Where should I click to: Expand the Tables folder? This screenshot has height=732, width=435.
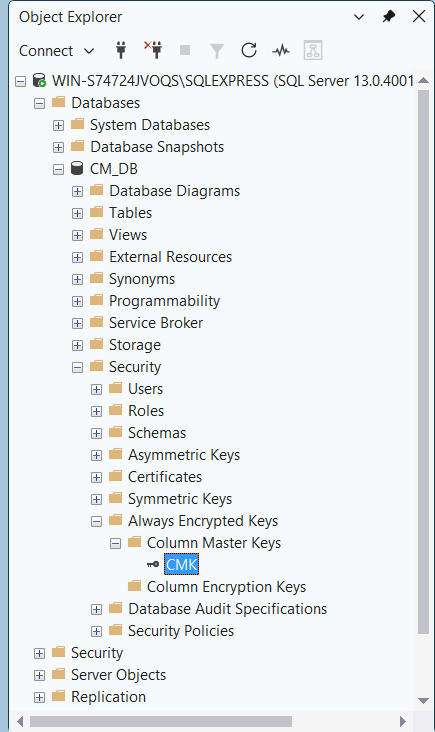click(77, 213)
